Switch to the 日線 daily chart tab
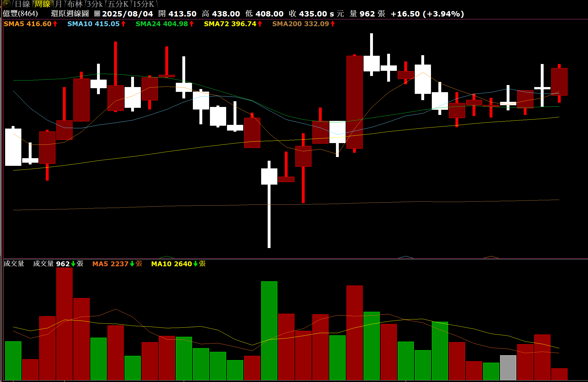Screen dimensions: 588x382 click(22, 4)
